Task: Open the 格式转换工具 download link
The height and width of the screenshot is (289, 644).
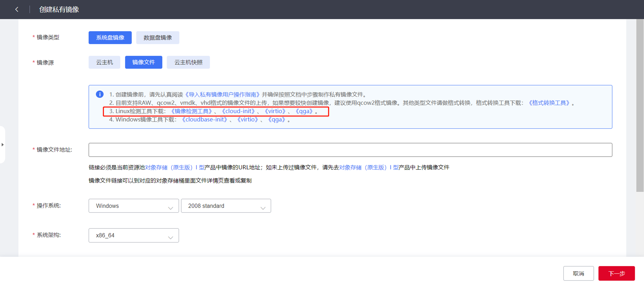Action: point(549,103)
